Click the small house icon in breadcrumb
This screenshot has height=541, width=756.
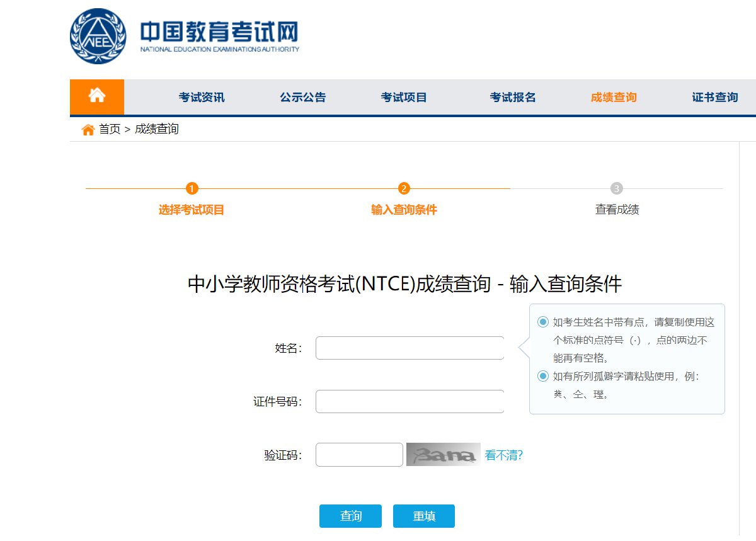(88, 130)
